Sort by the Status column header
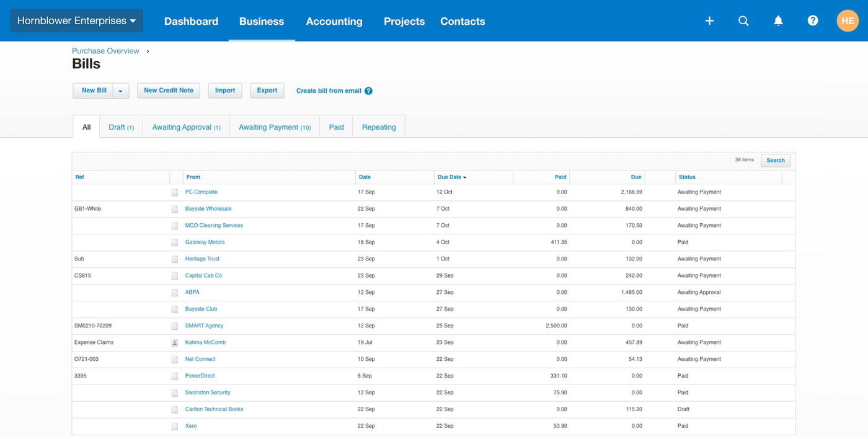 point(687,177)
